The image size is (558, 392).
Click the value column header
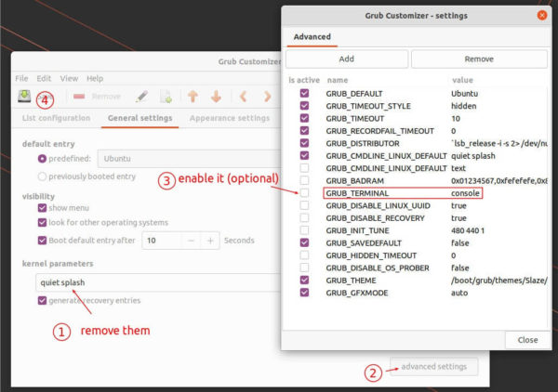462,80
